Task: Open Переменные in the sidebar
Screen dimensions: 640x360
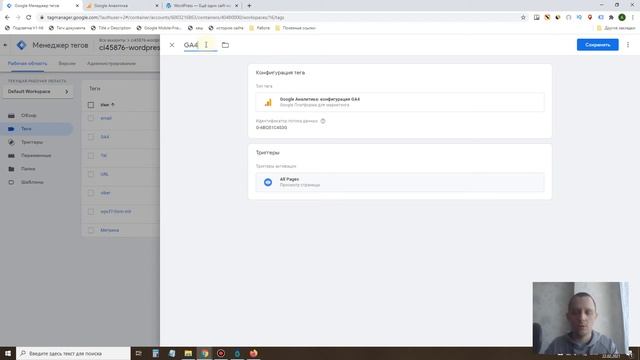Action: (x=37, y=156)
